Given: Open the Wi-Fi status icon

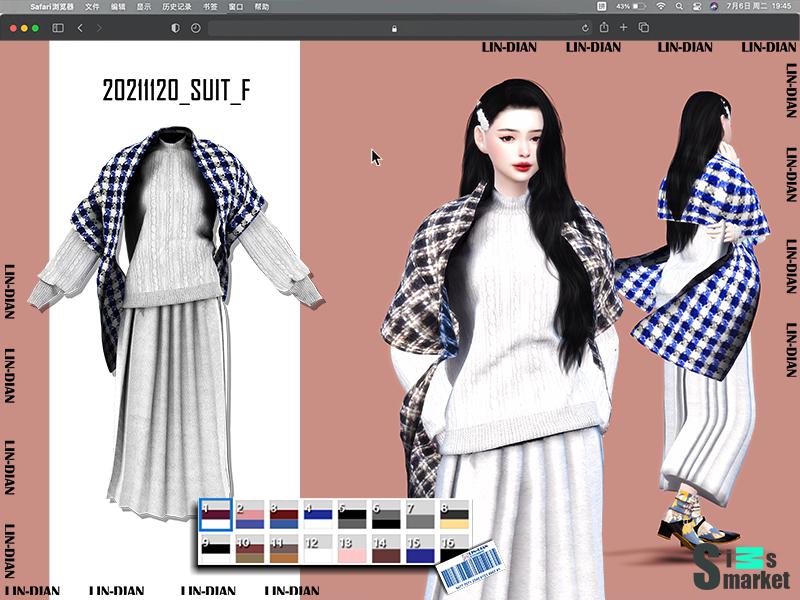Looking at the screenshot, I should tap(661, 7).
